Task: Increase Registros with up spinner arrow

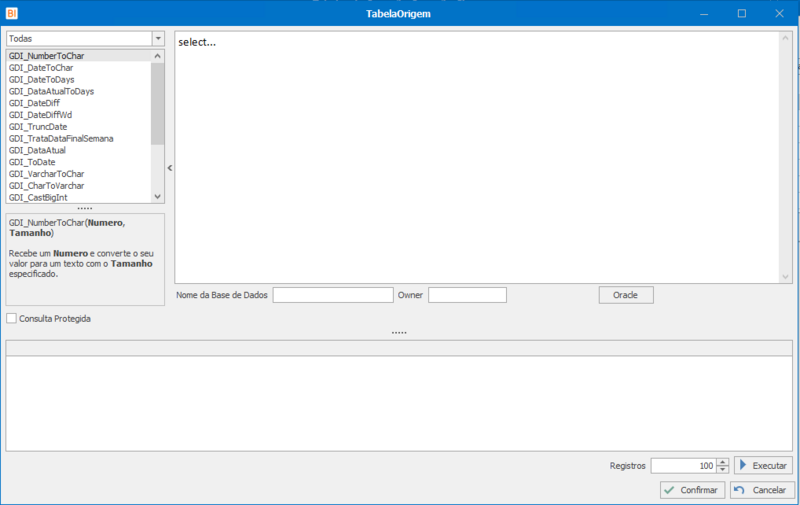Action: click(x=722, y=462)
